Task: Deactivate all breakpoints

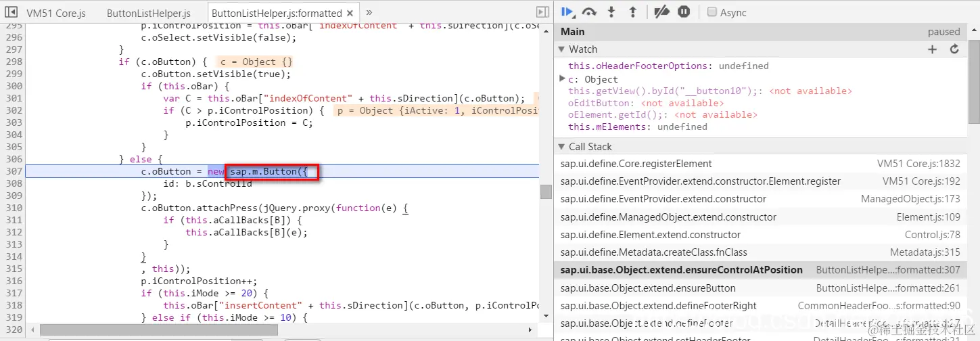Action: 662,12
